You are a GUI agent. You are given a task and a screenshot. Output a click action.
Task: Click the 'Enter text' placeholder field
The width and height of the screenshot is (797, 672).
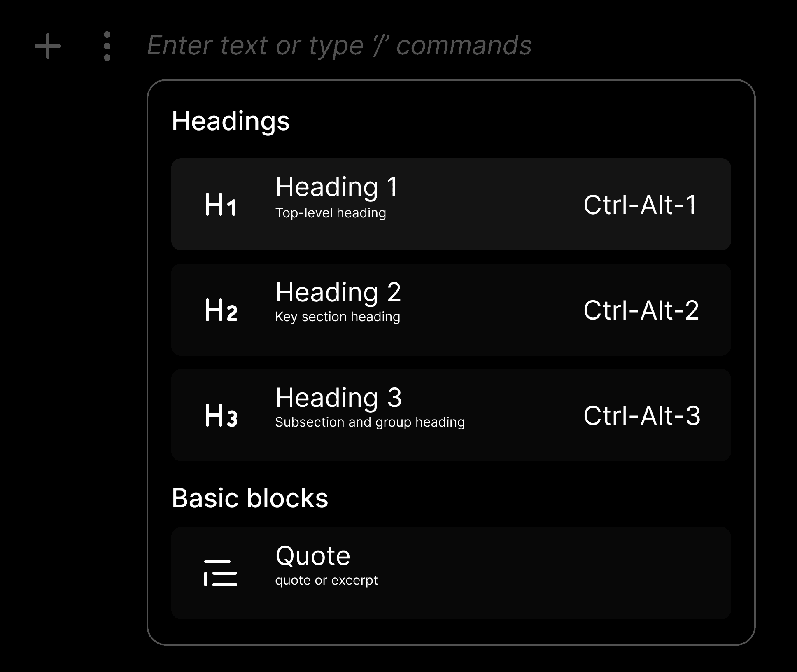coord(339,45)
